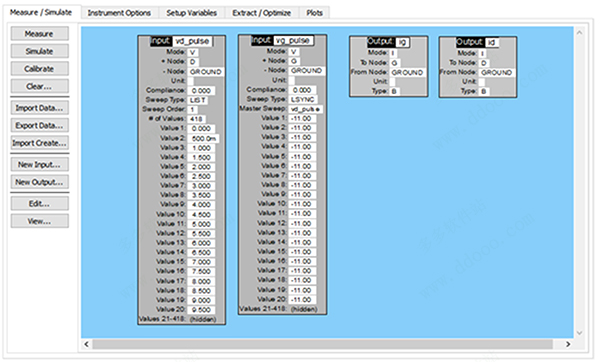600x362 pixels.
Task: Click vd_pulse Compliance field
Action: point(201,91)
